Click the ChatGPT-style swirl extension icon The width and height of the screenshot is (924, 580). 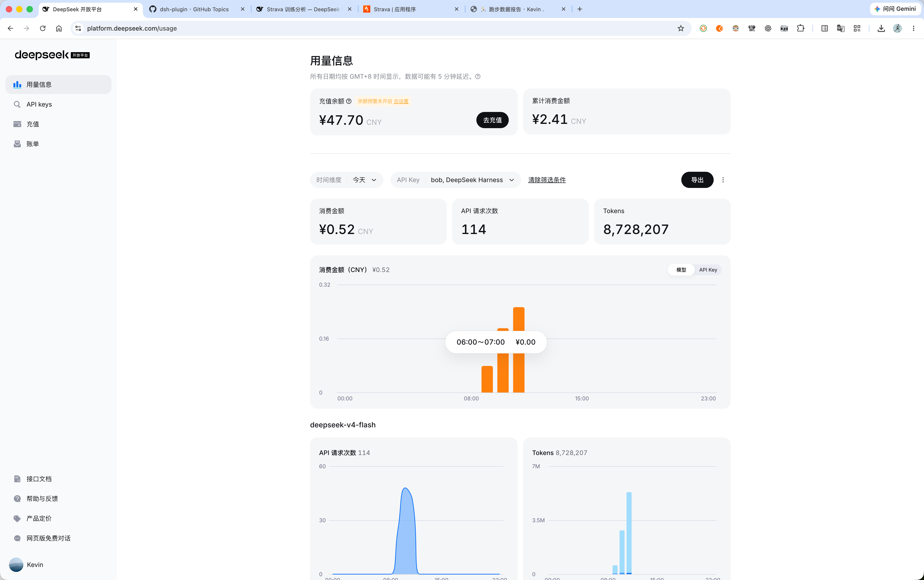tap(768, 28)
